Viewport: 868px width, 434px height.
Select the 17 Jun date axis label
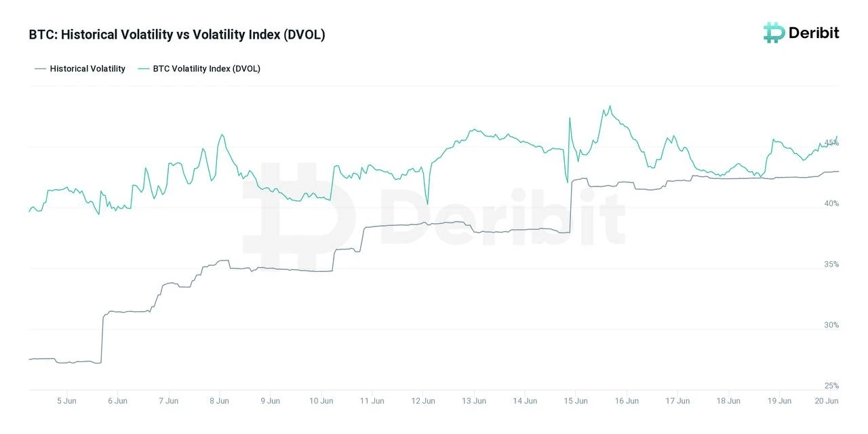point(677,401)
